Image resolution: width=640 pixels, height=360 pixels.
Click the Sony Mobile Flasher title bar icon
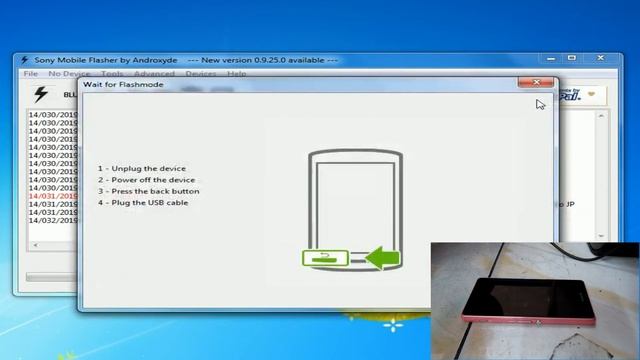25,60
